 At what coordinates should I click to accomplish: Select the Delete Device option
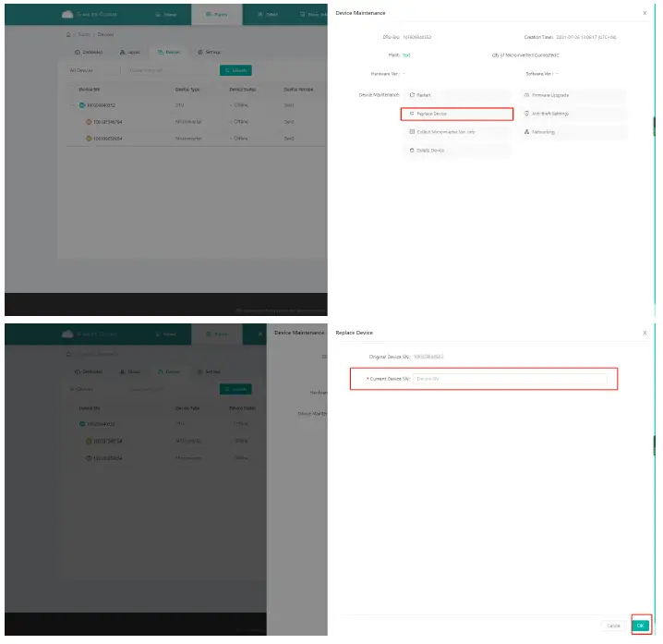point(457,151)
